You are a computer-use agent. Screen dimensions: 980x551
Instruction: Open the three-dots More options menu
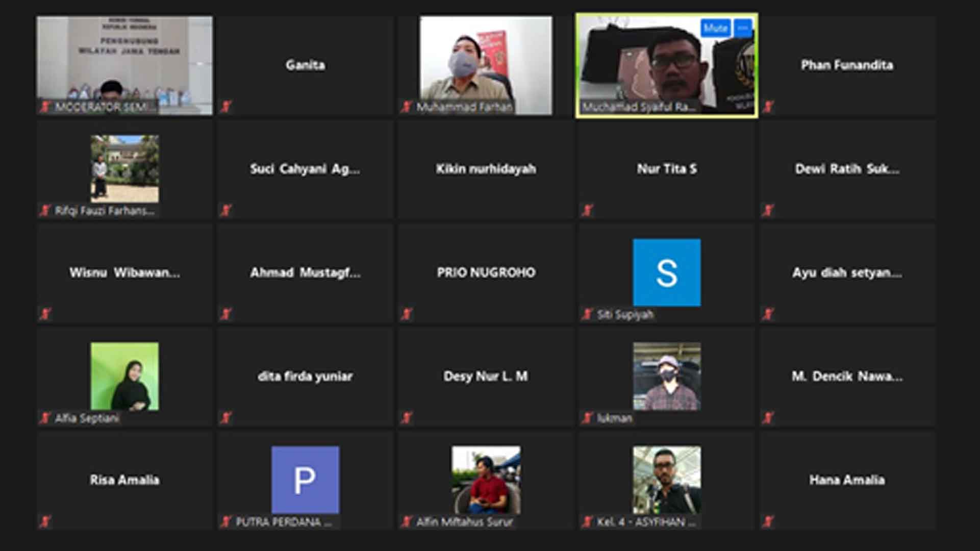tap(743, 29)
